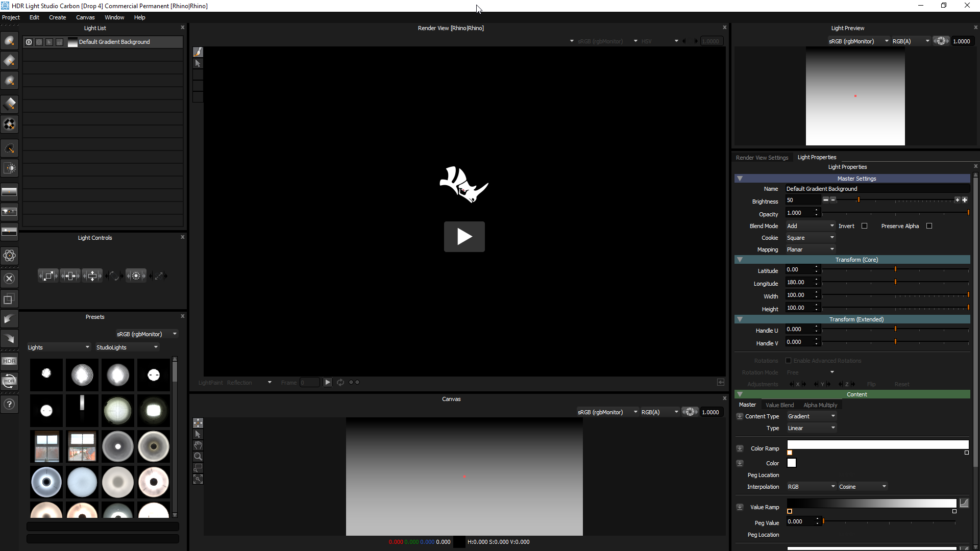980x551 pixels.
Task: Select the arrow pointer tool in Canvas
Action: pos(198,434)
